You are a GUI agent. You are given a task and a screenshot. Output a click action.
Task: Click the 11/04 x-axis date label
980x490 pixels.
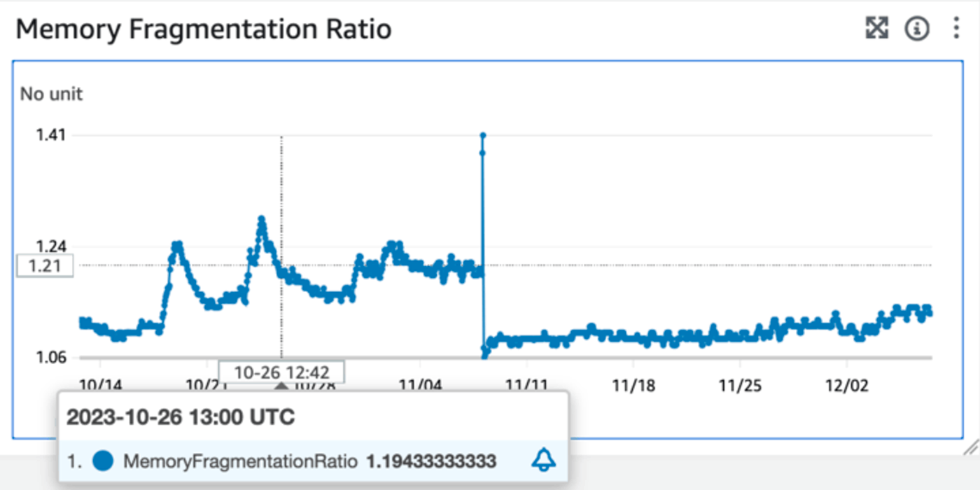420,386
